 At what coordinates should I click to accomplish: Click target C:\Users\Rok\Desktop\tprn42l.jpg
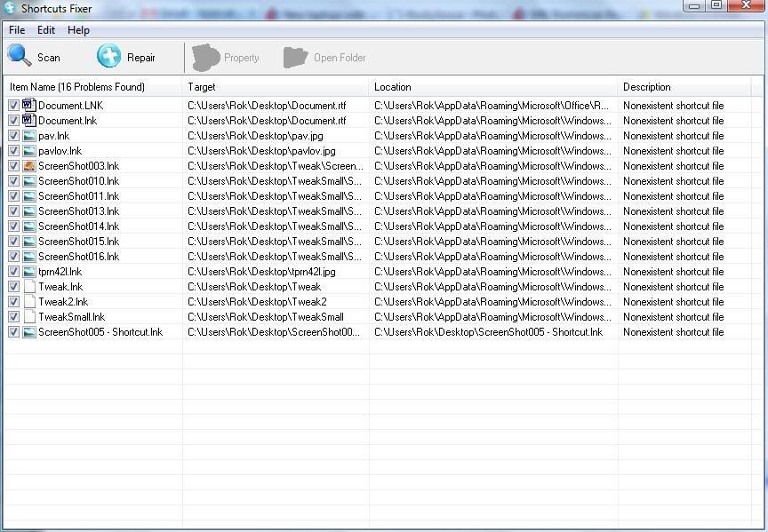261,272
